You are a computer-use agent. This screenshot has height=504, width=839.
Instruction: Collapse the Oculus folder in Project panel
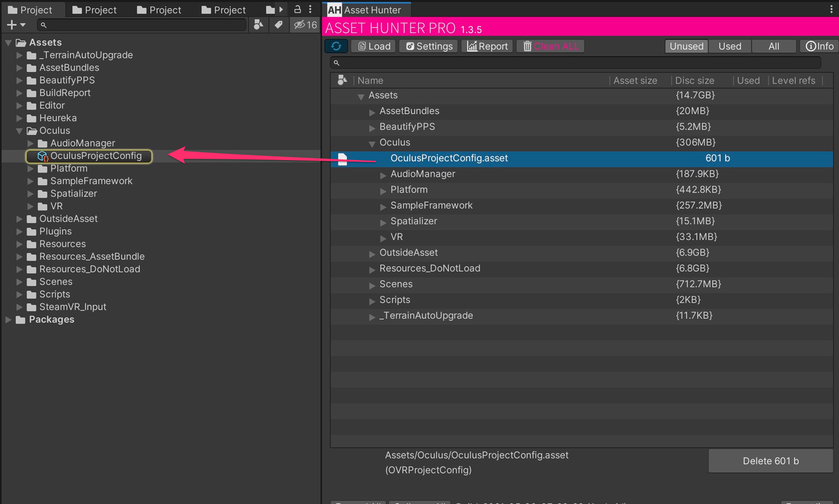[x=20, y=131]
